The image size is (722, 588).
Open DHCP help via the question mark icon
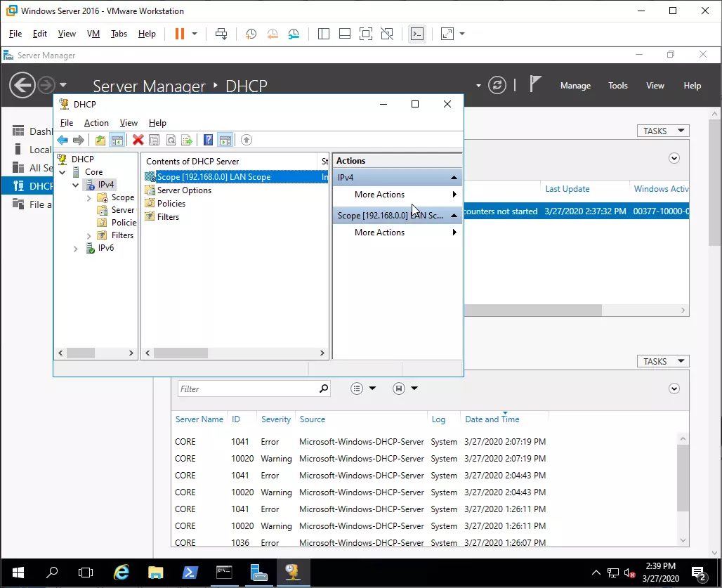tap(208, 140)
